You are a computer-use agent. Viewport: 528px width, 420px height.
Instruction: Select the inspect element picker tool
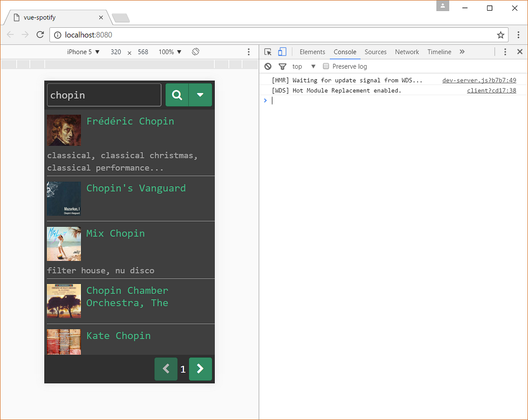coord(268,52)
